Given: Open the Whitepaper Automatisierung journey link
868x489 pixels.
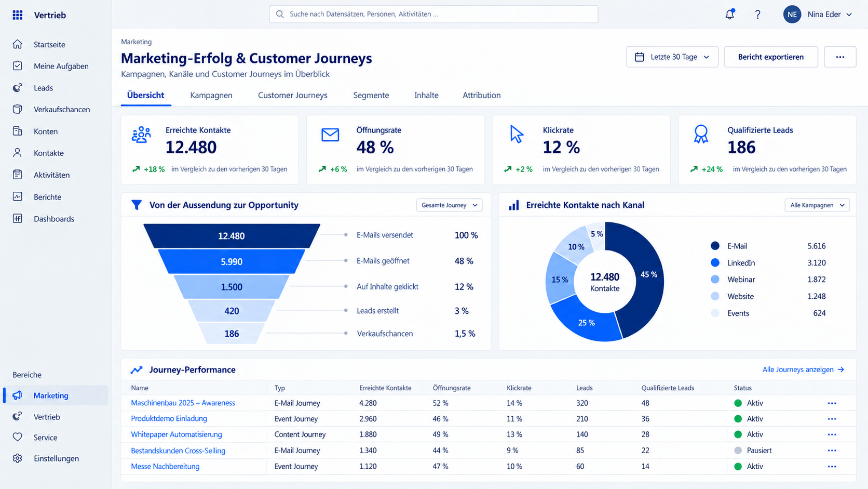Looking at the screenshot, I should pyautogui.click(x=177, y=434).
